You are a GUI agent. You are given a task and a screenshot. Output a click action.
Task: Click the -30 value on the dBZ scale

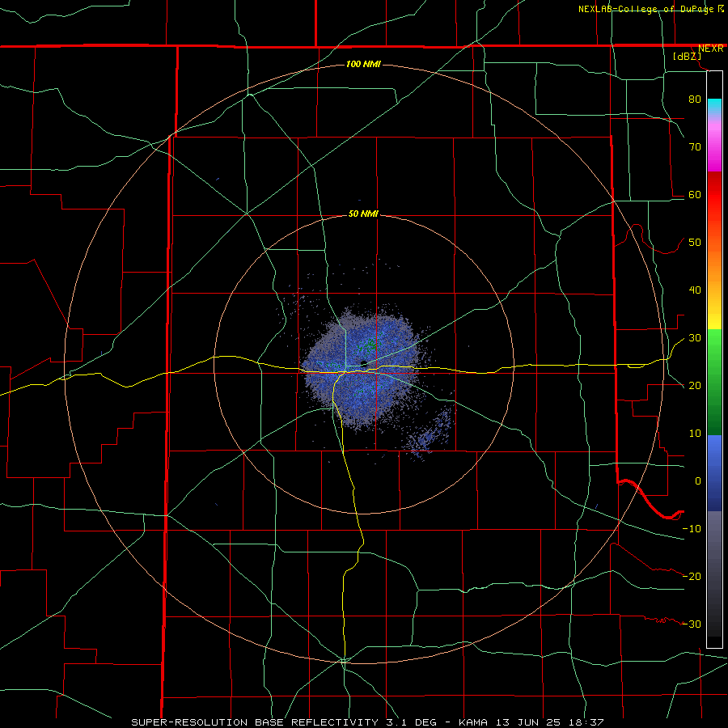click(x=692, y=624)
